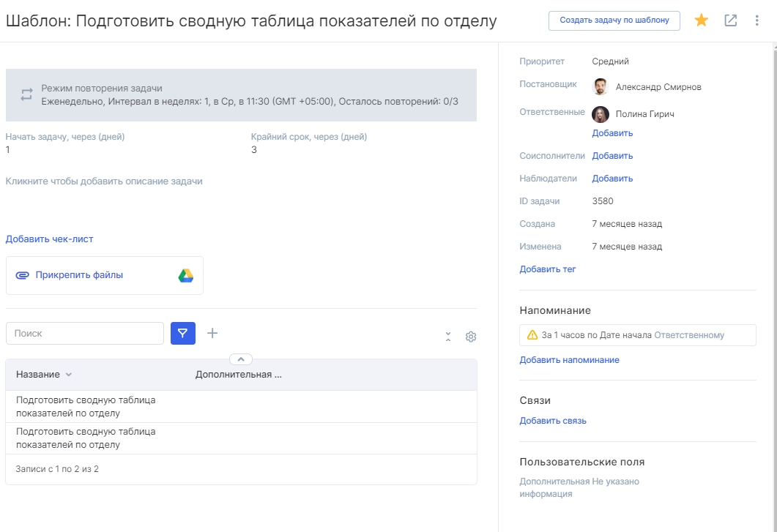Click the reminder 'За 1 часов по Дате начала' box
777x532 pixels.
click(x=638, y=335)
